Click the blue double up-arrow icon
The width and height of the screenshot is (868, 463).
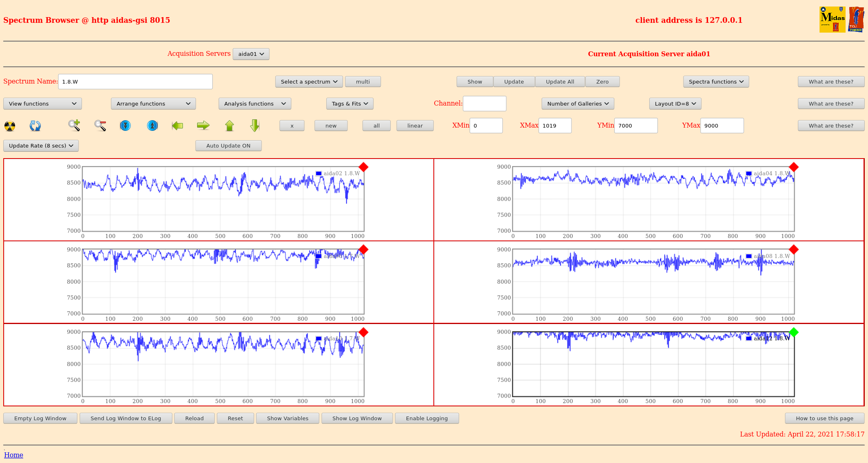152,126
